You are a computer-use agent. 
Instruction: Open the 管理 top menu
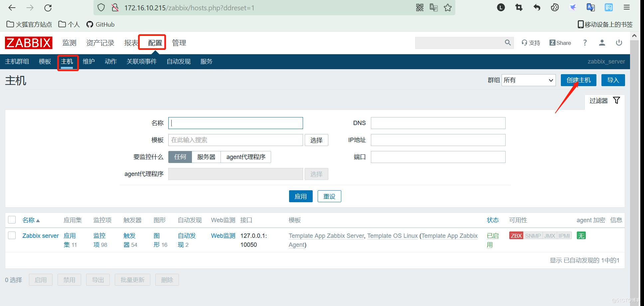(x=179, y=43)
